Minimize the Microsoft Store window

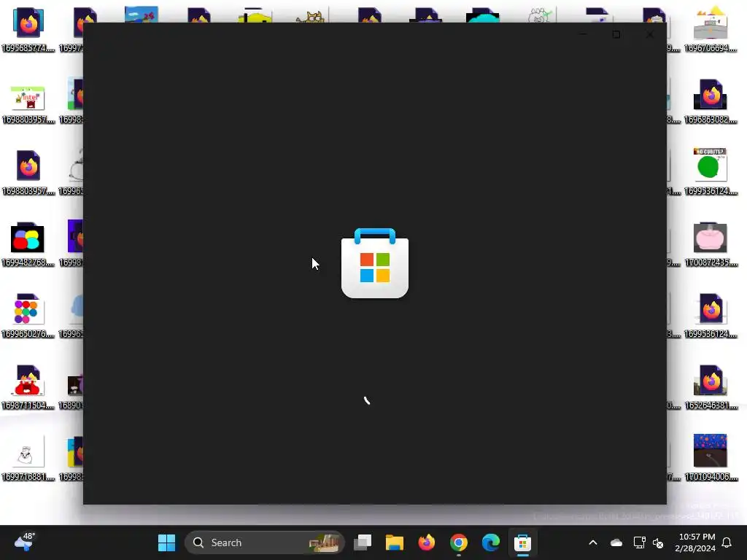point(583,34)
